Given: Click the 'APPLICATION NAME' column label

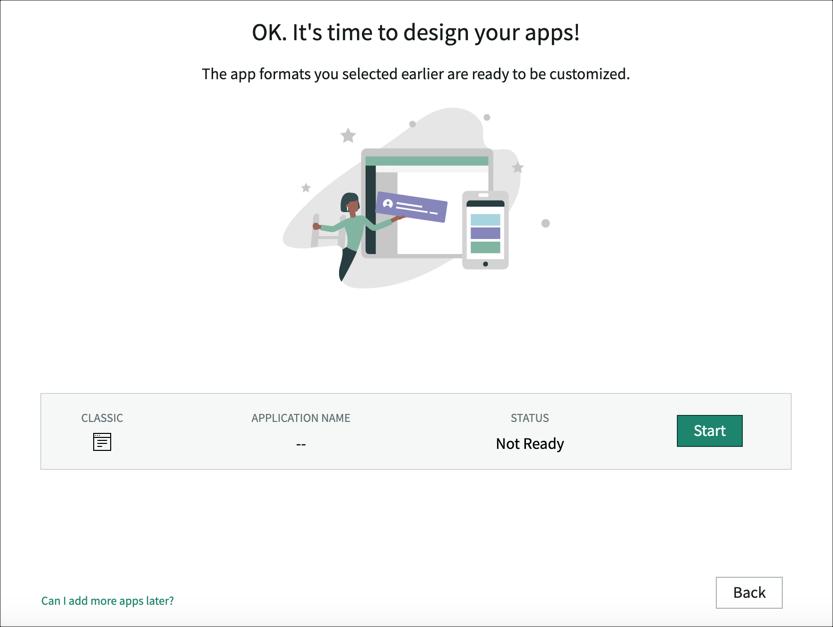Looking at the screenshot, I should pyautogui.click(x=301, y=418).
